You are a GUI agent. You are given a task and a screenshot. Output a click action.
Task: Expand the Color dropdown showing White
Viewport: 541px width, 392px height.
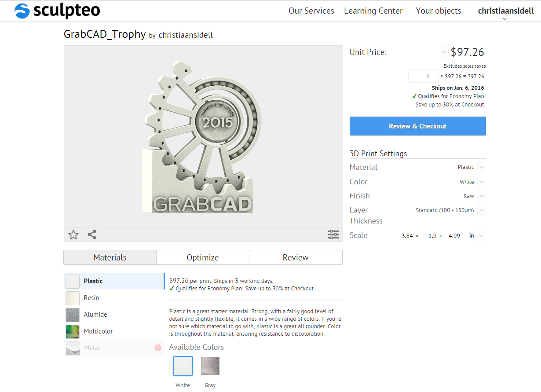481,182
